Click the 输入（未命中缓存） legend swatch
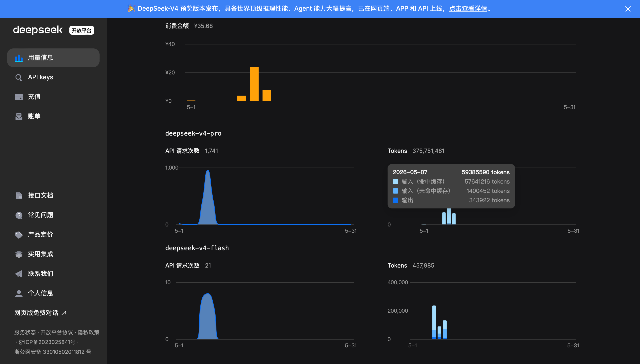Viewport: 640px width, 364px height. pyautogui.click(x=396, y=191)
